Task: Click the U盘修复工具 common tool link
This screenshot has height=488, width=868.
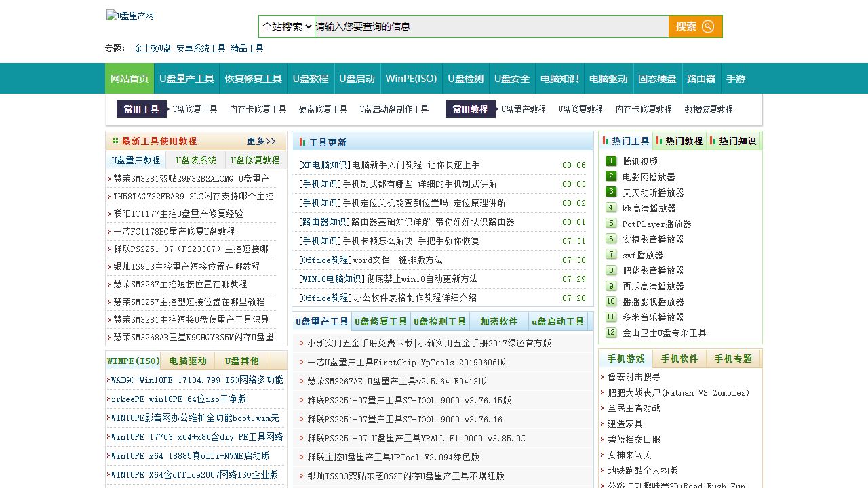Action: (x=195, y=109)
